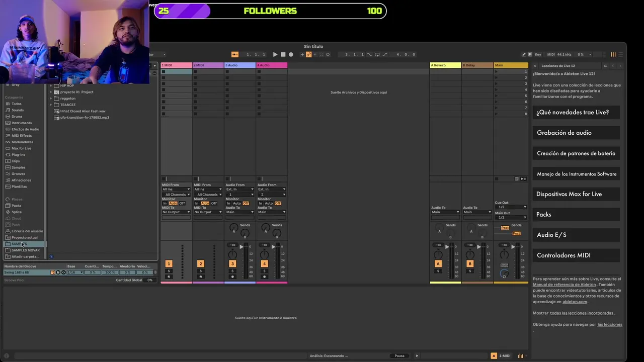Select ufo-transition-fx-178652.mp3 file
This screenshot has height=362, width=644.
(x=85, y=117)
